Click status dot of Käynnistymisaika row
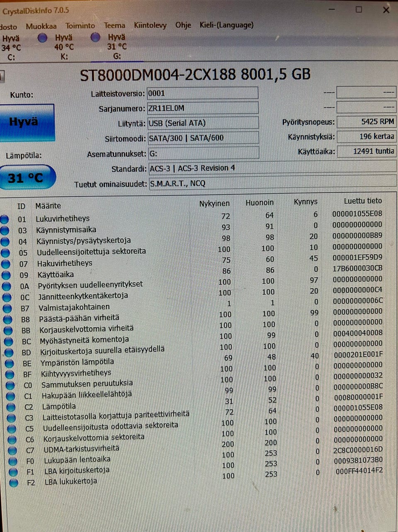 pyautogui.click(x=5, y=231)
